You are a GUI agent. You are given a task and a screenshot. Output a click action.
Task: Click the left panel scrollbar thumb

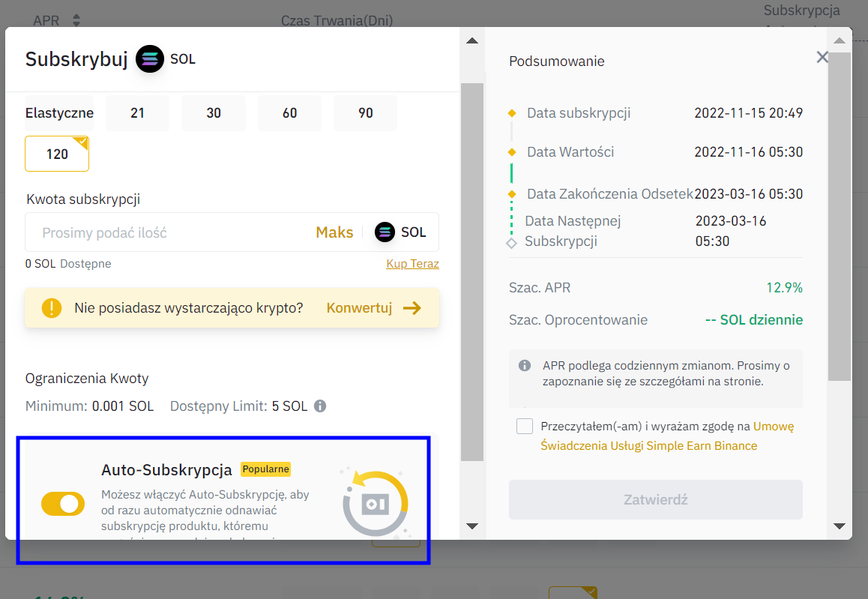coord(472,272)
